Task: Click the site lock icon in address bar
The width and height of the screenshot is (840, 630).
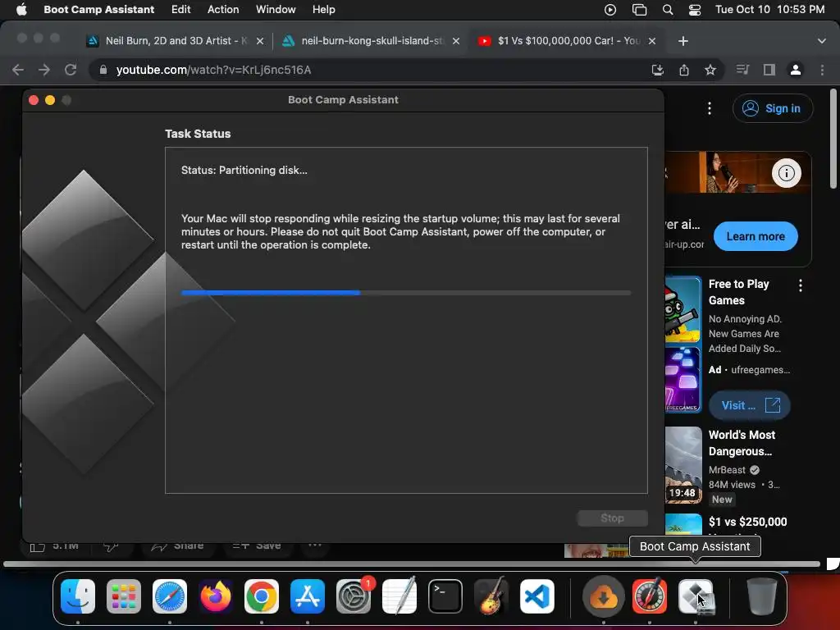Action: (x=103, y=70)
